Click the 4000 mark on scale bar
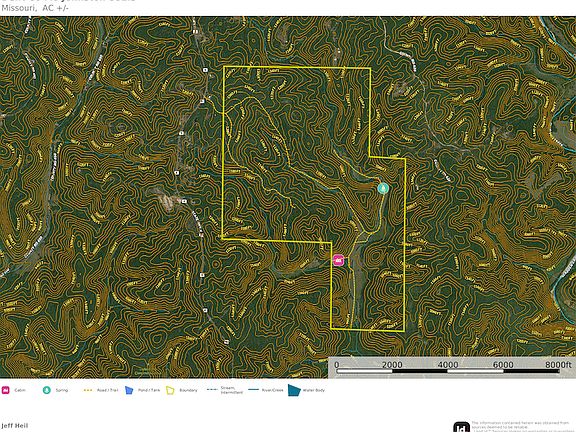Viewport: 576px width, 432px height. point(448,365)
